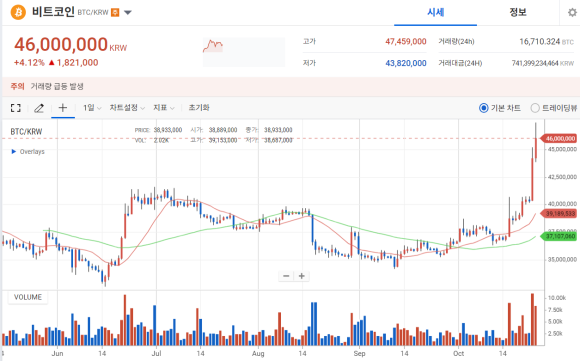This screenshot has height=361, width=580.
Task: Select the 기본 차트 radio option
Action: pos(499,108)
